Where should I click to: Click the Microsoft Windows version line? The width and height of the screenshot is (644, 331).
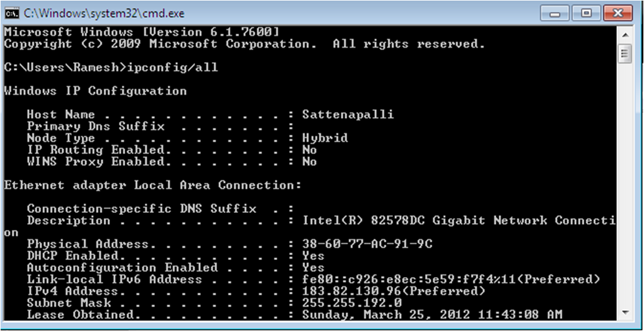[142, 32]
